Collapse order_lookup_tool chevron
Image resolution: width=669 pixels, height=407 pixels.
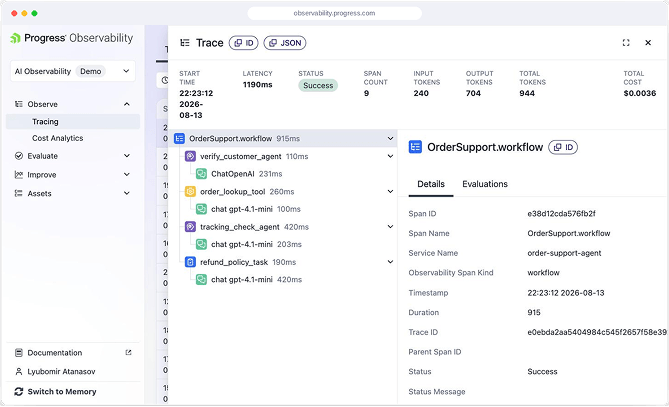click(390, 191)
